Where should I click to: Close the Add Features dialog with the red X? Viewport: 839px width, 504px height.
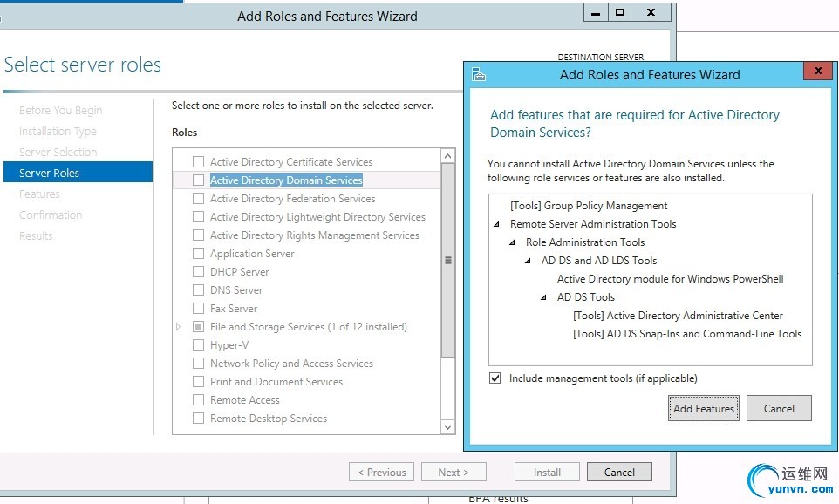[817, 72]
